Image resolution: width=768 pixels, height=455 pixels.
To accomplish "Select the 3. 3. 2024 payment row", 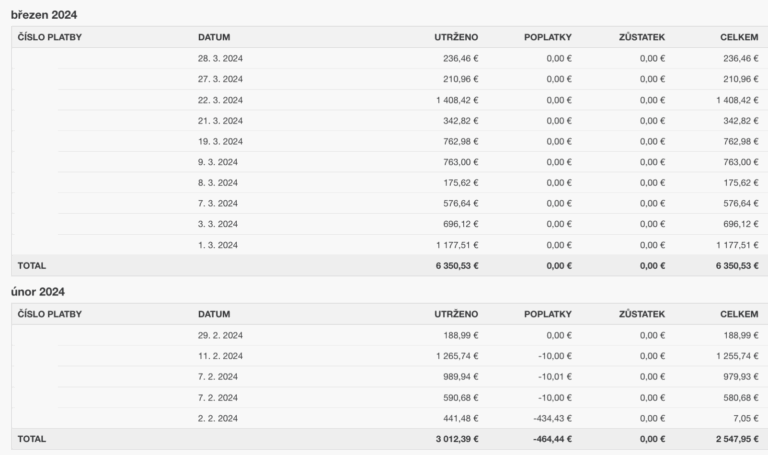I will tap(389, 224).
